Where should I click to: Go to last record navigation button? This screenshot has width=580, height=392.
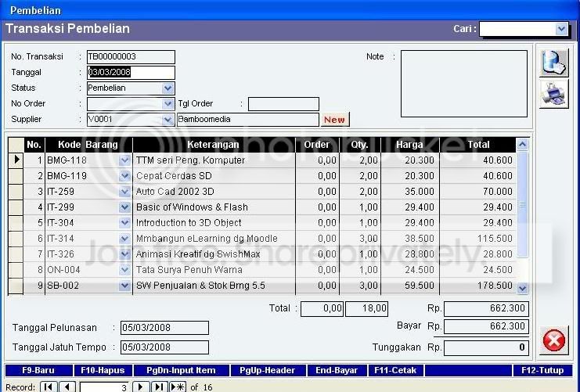coord(159,387)
